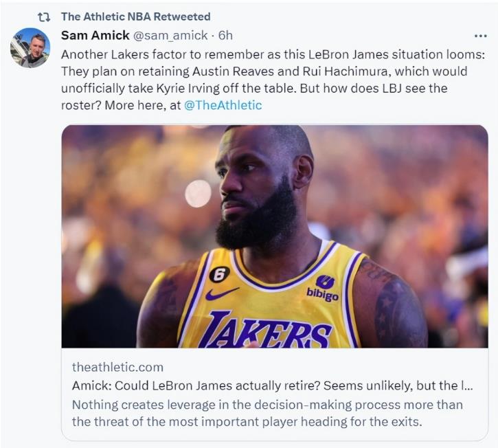Click the Sam Amick display name
The height and width of the screenshot is (448, 498).
coord(95,36)
